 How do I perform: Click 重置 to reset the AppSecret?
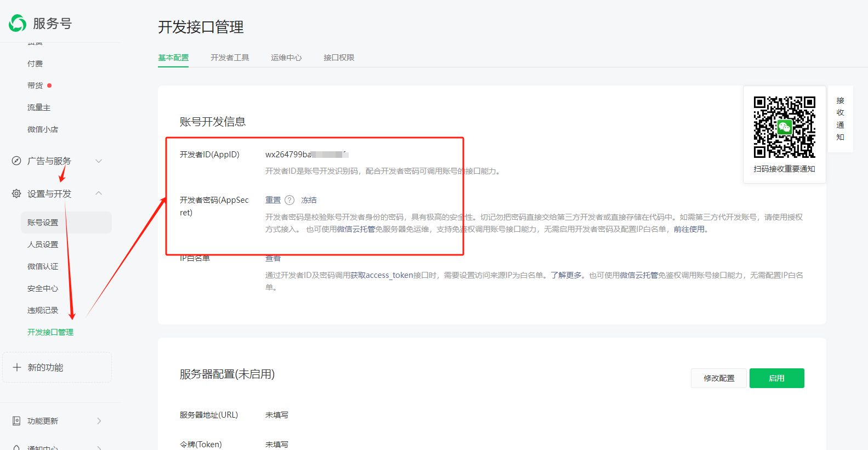[x=273, y=200]
